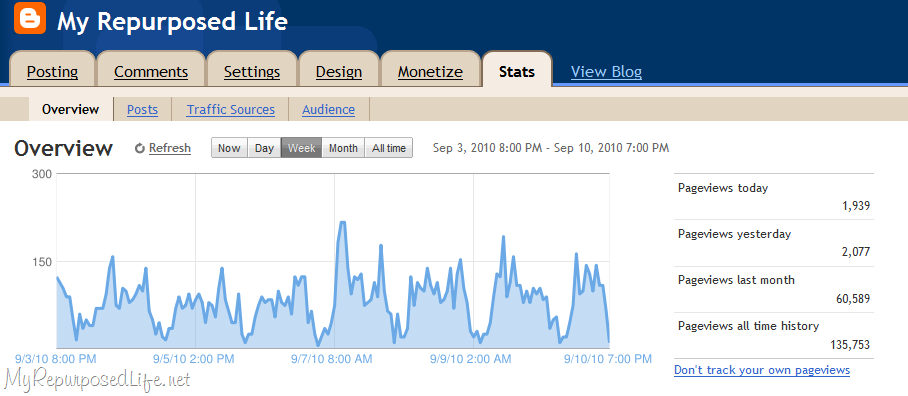The height and width of the screenshot is (396, 908).
Task: Click the My Repurposed Life blog title
Action: pos(172,21)
